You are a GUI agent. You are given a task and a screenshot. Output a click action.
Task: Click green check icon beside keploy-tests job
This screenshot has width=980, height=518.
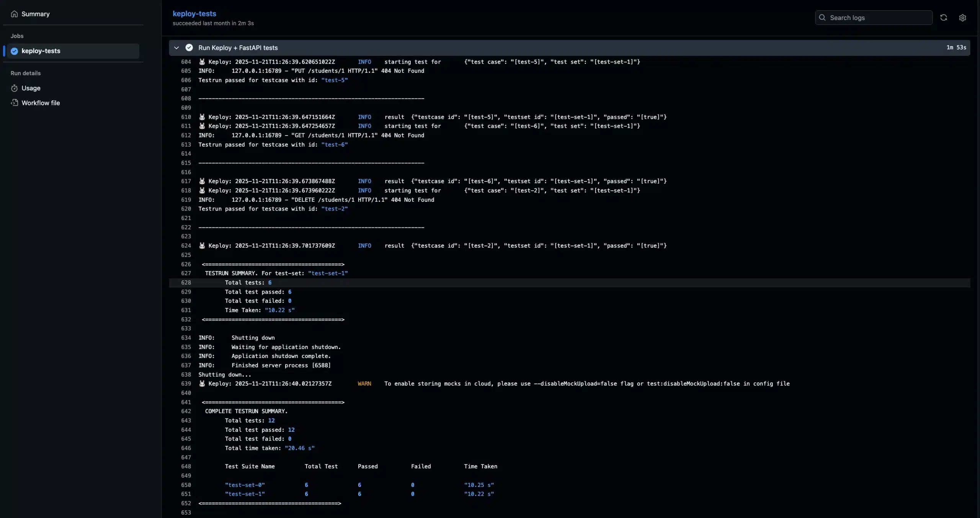coord(15,51)
